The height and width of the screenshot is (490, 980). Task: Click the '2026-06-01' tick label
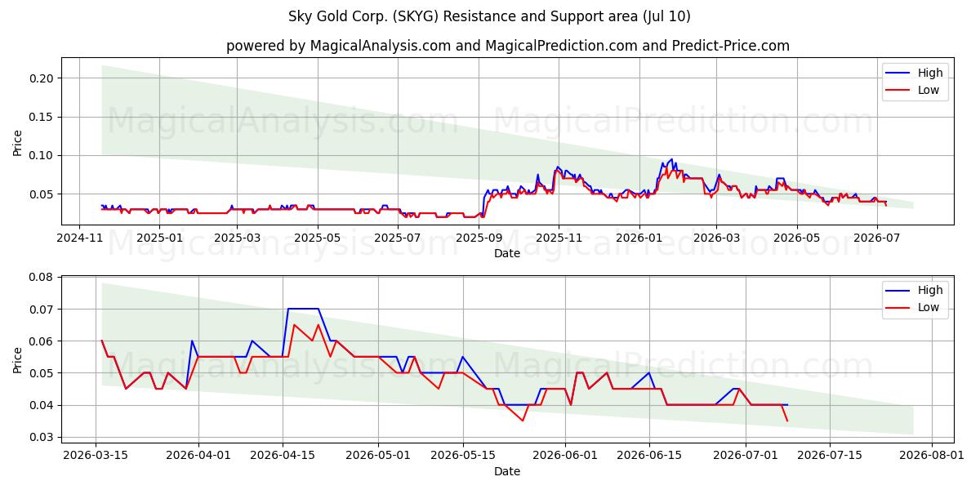(566, 455)
